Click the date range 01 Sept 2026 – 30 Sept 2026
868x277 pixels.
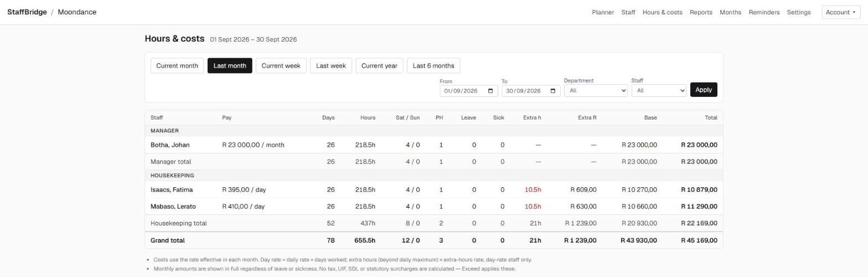pyautogui.click(x=254, y=39)
